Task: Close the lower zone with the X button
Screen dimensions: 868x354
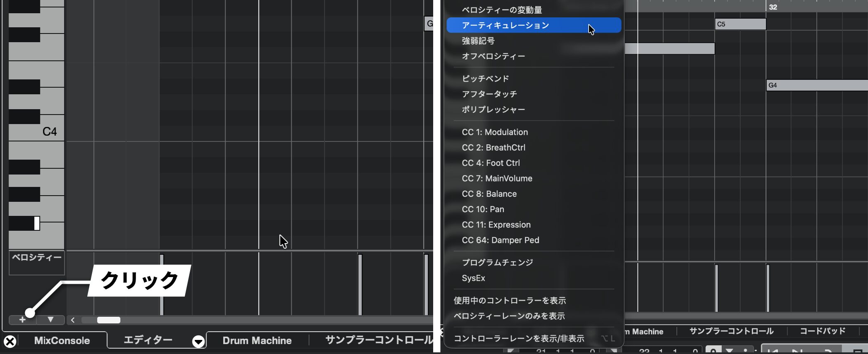Action: [10, 341]
